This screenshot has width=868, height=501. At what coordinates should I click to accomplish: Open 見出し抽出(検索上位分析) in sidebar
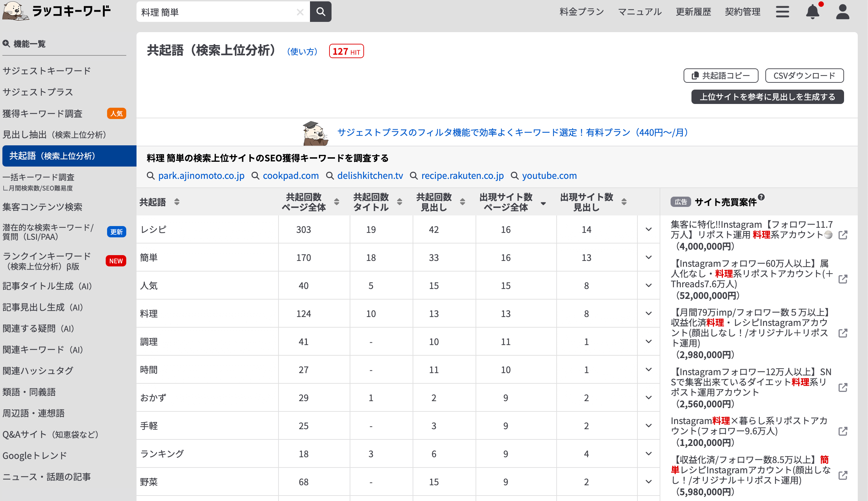(x=54, y=134)
